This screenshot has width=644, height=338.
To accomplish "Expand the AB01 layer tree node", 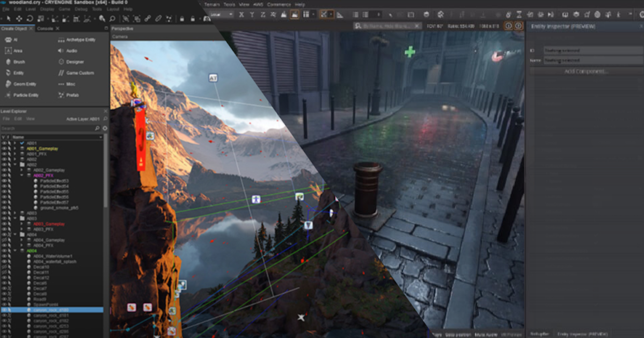I will point(15,143).
